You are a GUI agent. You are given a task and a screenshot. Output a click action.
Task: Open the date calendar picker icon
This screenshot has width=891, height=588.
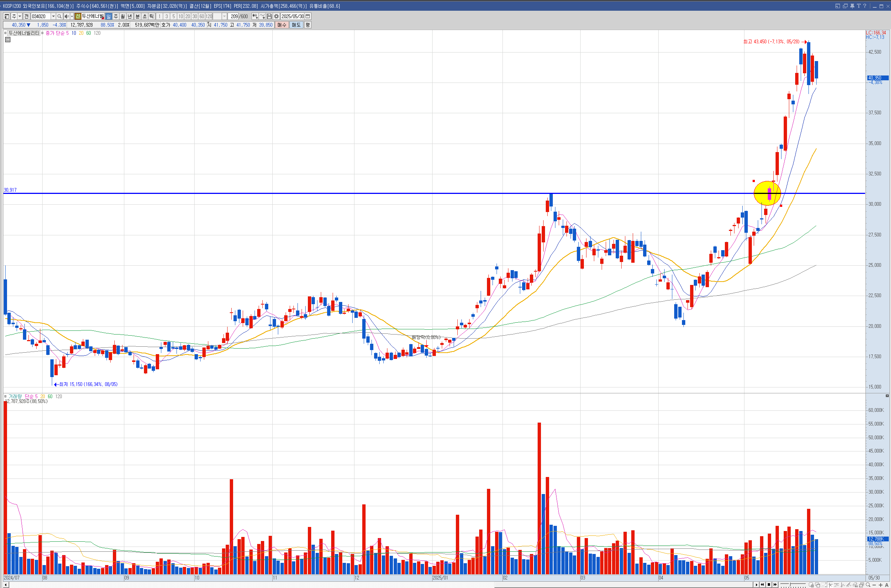click(x=308, y=17)
